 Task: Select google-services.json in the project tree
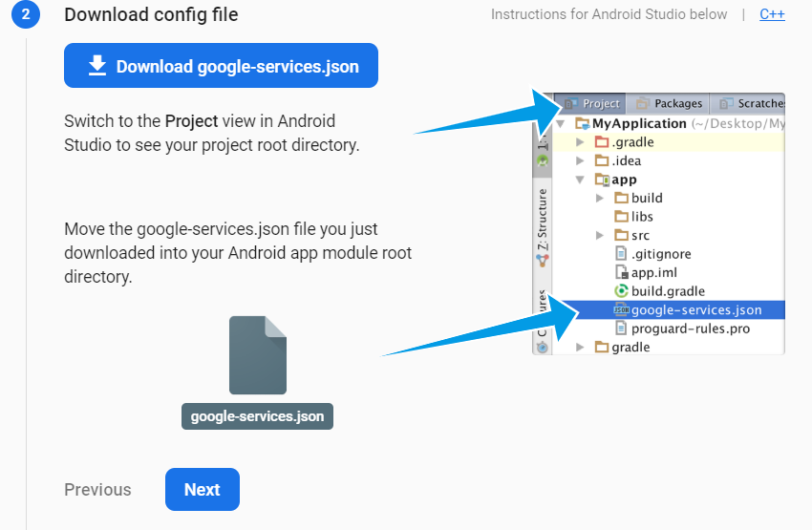click(x=696, y=309)
